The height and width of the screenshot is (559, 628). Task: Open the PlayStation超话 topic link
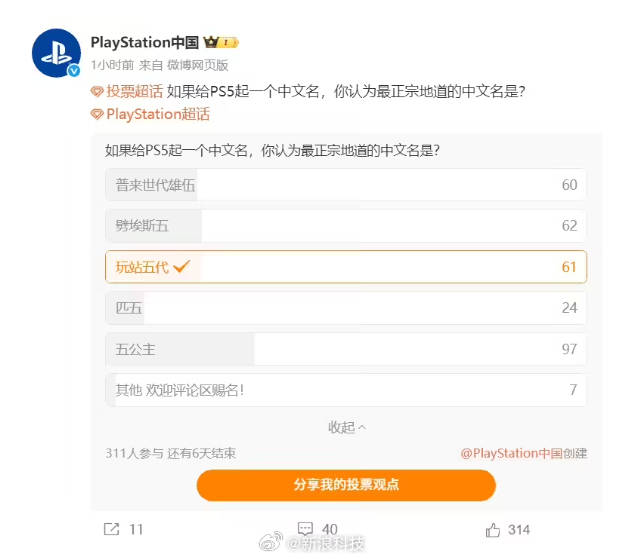click(158, 115)
